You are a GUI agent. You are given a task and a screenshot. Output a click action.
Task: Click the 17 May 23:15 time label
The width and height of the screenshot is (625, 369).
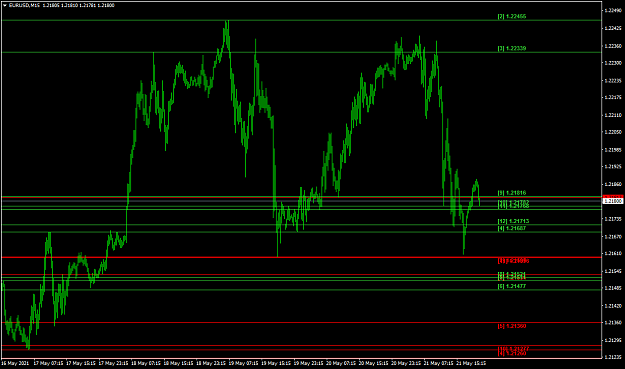point(113,363)
